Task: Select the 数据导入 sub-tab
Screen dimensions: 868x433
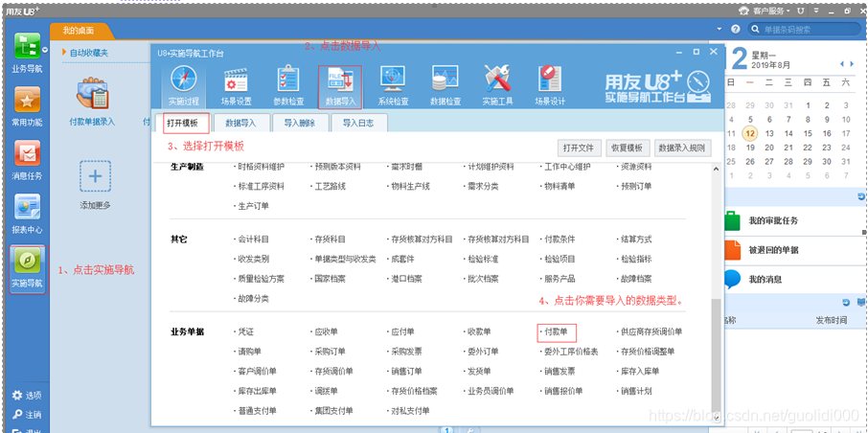Action: tap(240, 123)
